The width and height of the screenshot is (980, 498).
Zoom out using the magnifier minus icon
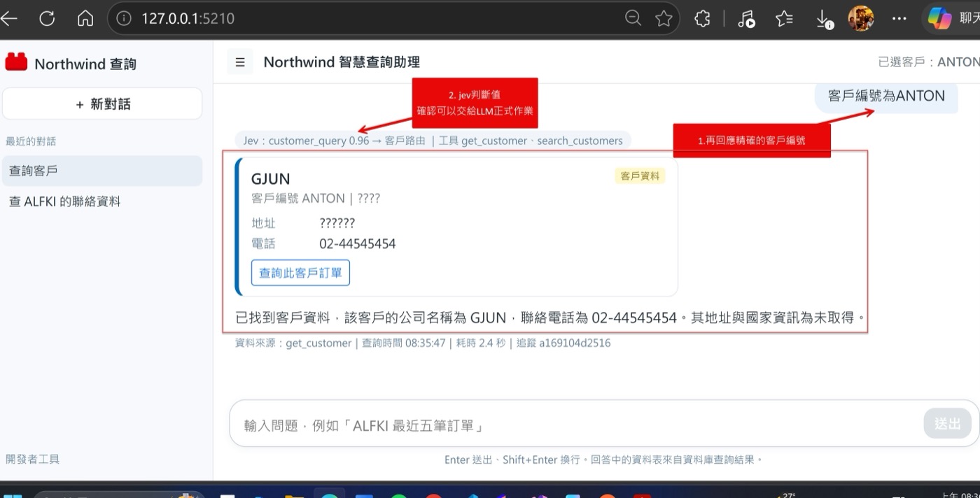pyautogui.click(x=633, y=19)
